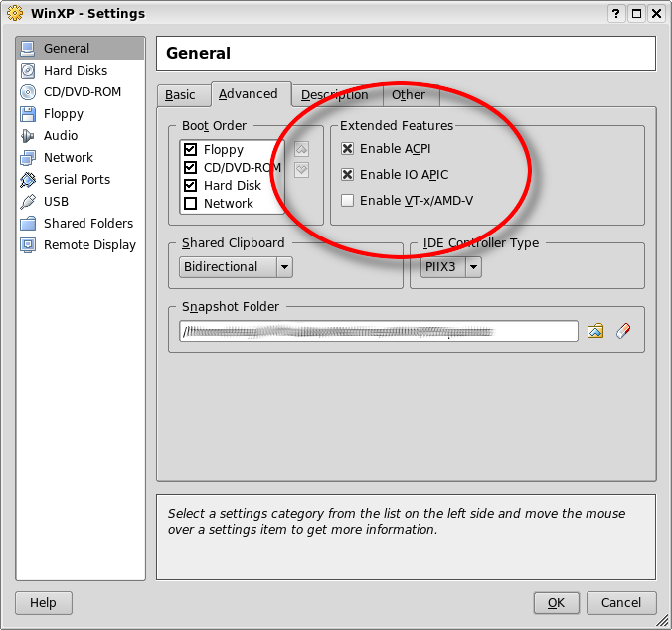This screenshot has width=672, height=630.
Task: Select the General category icon
Action: click(28, 49)
